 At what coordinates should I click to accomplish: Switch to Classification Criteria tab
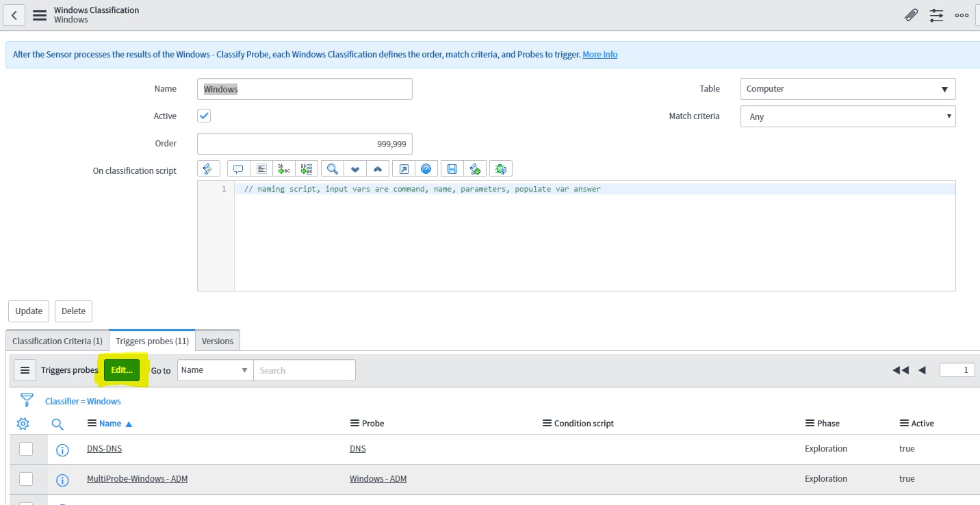(57, 341)
